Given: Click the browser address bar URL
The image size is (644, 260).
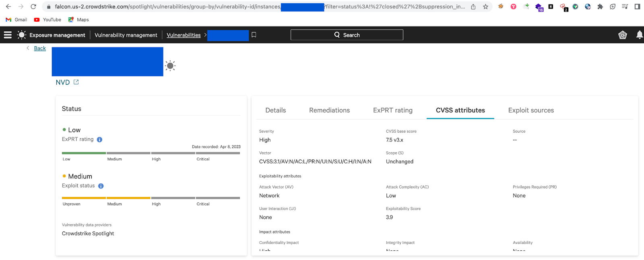Looking at the screenshot, I should click(260, 6).
